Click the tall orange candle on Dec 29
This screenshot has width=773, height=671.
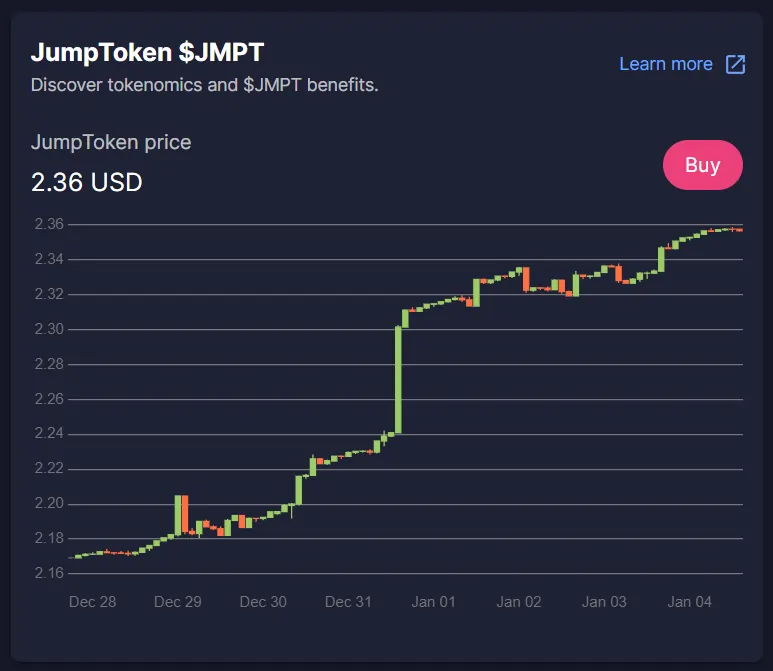[x=185, y=514]
